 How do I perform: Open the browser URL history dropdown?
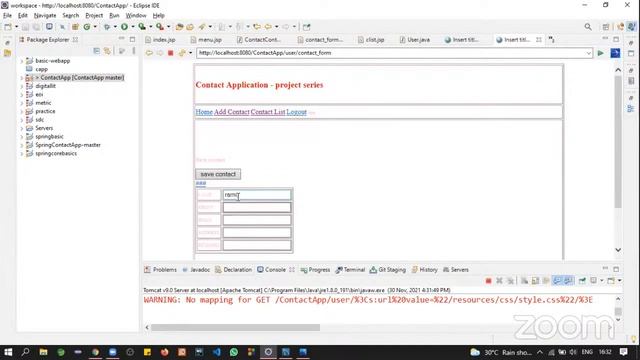(588, 53)
